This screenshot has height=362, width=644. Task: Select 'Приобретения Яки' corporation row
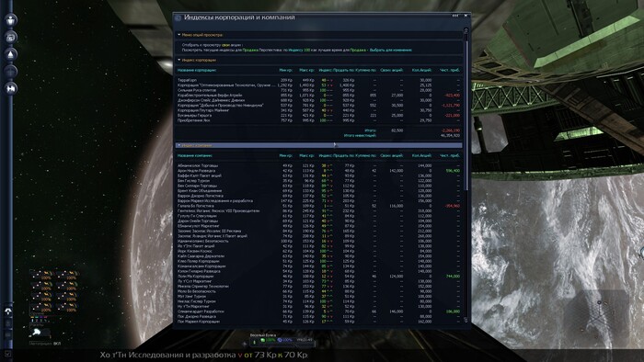[x=319, y=120]
